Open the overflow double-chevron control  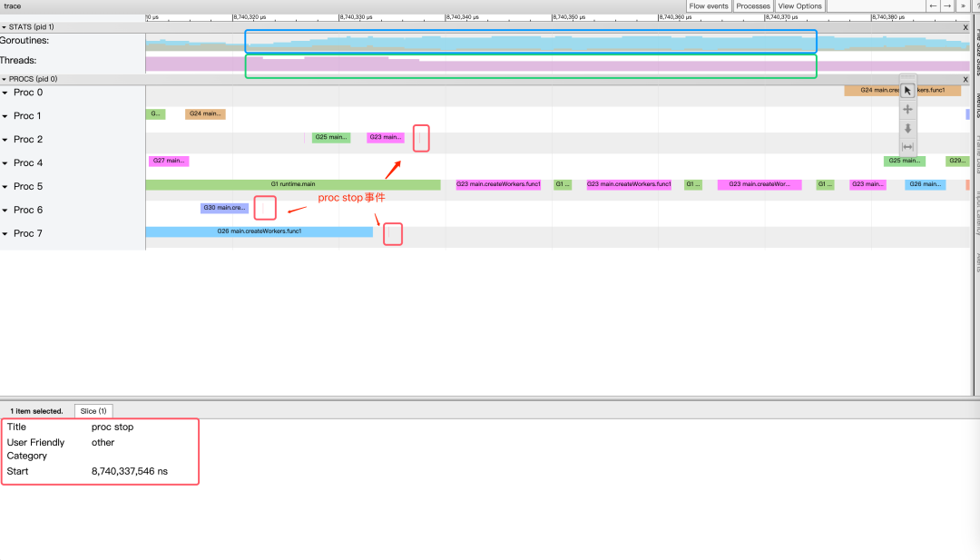tap(963, 5)
